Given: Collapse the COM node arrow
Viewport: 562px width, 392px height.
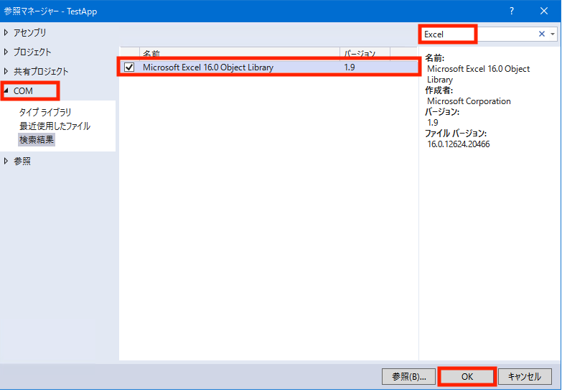Looking at the screenshot, I should [6, 90].
